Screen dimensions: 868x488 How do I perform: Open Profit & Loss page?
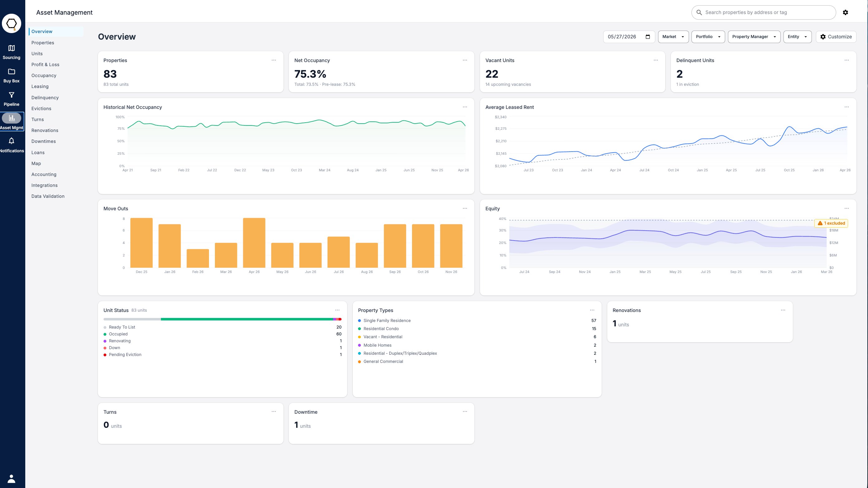45,65
